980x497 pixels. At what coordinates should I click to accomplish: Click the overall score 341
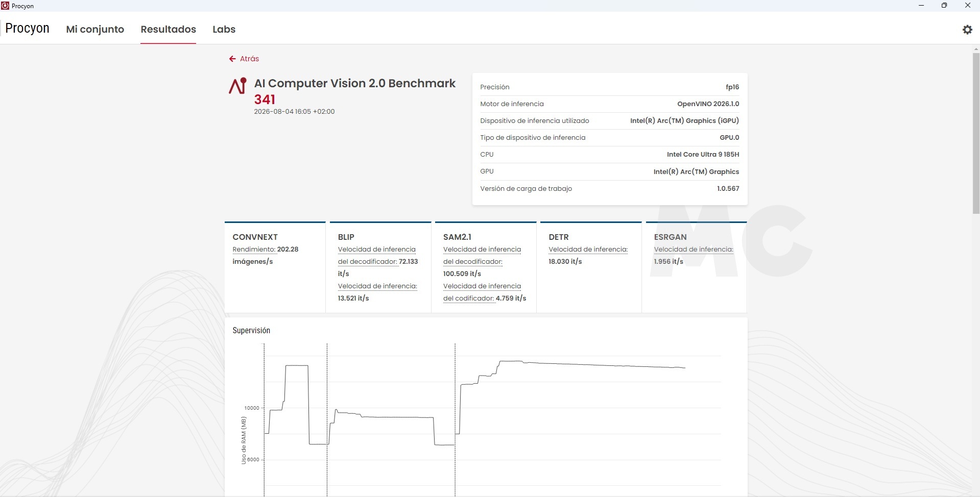point(265,100)
